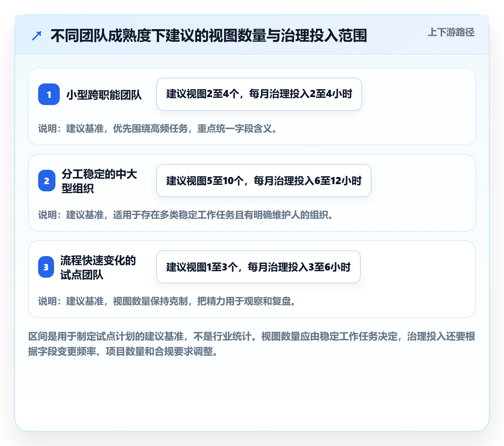Click the number 1 badge
The image size is (504, 446).
point(49,94)
